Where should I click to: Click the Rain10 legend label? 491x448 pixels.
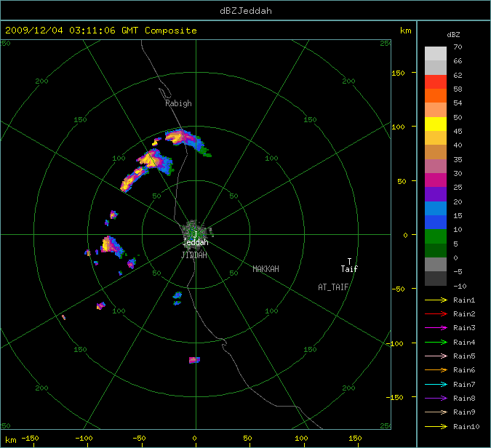click(466, 427)
